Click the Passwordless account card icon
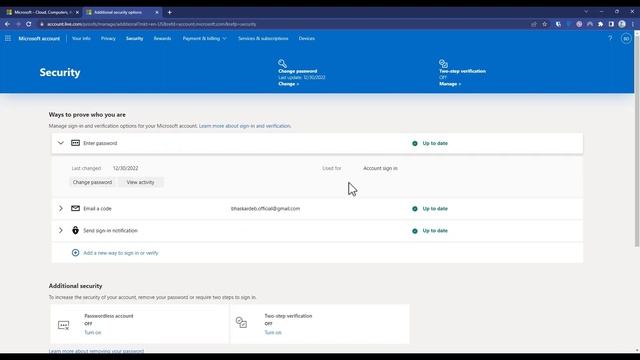The width and height of the screenshot is (640, 360). pyautogui.click(x=64, y=325)
